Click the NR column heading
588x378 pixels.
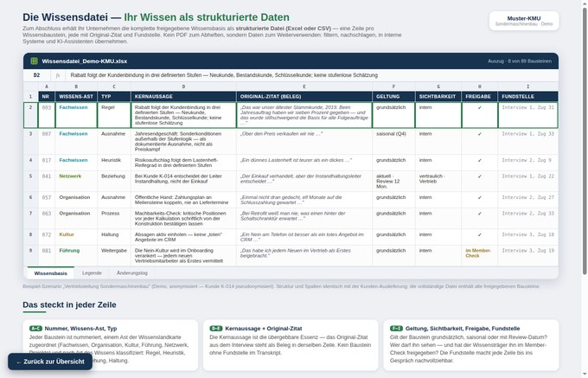coord(46,96)
